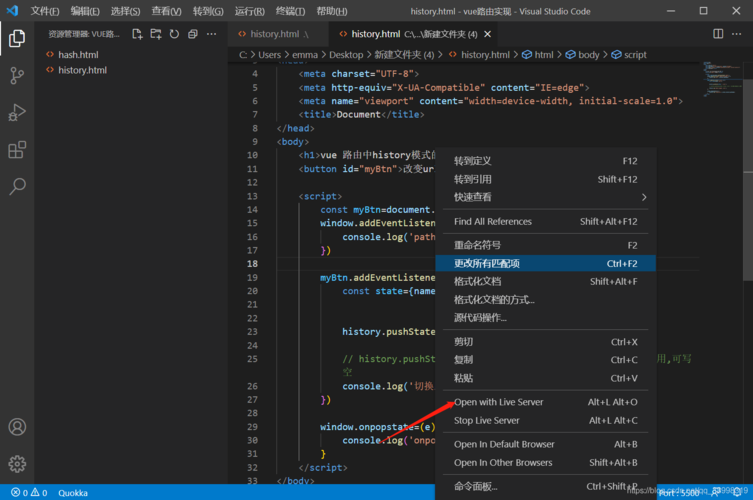Open the Explorer view in activity bar

(x=17, y=38)
